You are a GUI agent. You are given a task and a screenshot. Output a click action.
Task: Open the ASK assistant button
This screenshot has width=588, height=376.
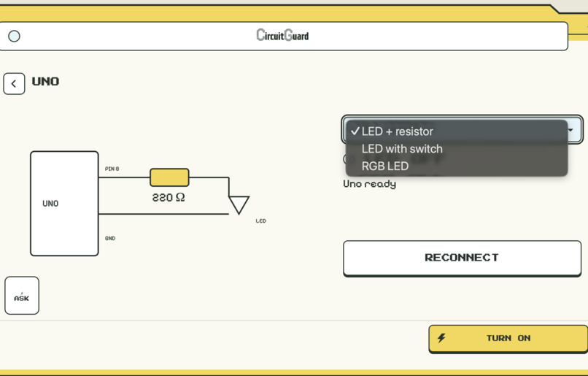click(x=22, y=296)
